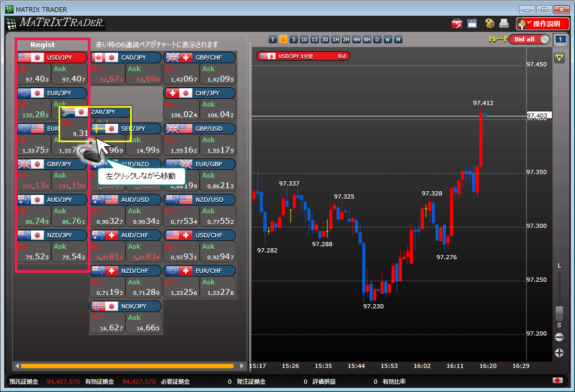The height and width of the screenshot is (392, 575).
Task: Select the GBP/JPY pair header
Action: tap(52, 164)
